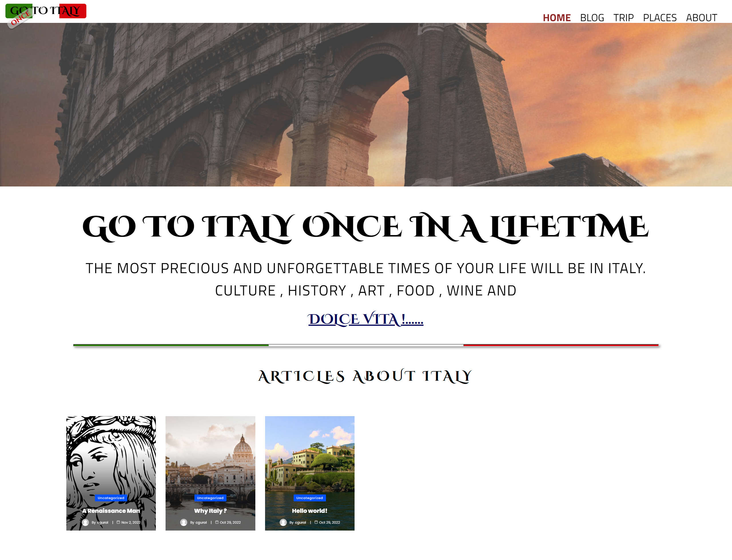Screen dimensions: 732x560
Task: Click calendar icon on Why Italy post
Action: (217, 522)
